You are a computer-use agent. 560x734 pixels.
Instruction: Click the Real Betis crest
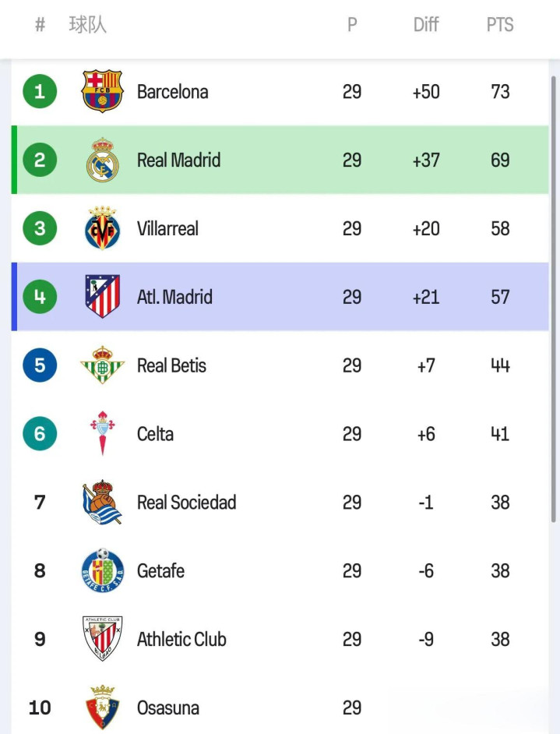coord(103,365)
